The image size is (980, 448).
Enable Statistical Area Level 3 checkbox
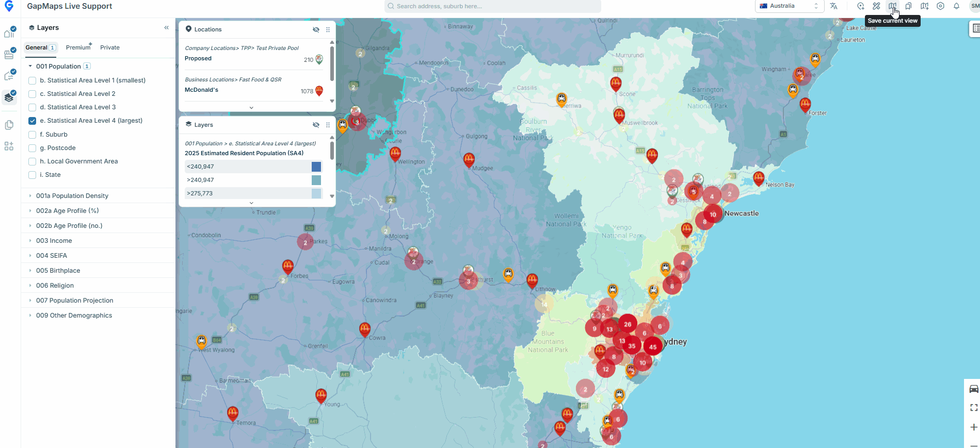(x=33, y=107)
